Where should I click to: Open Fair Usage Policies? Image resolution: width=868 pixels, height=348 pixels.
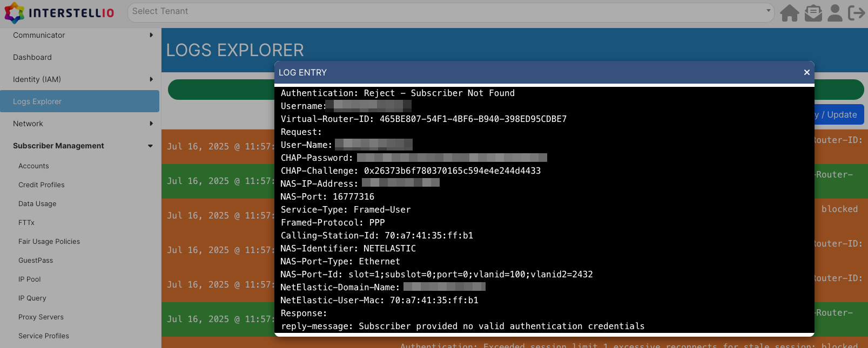(x=49, y=242)
